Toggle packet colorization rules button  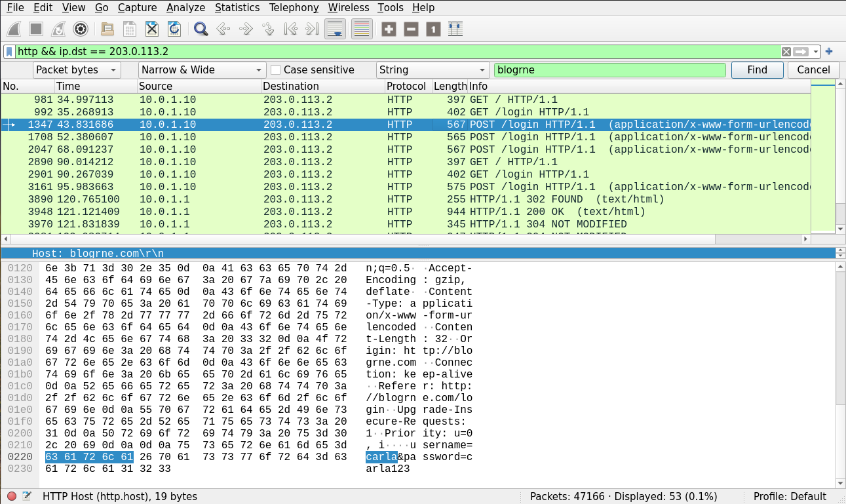pyautogui.click(x=362, y=29)
